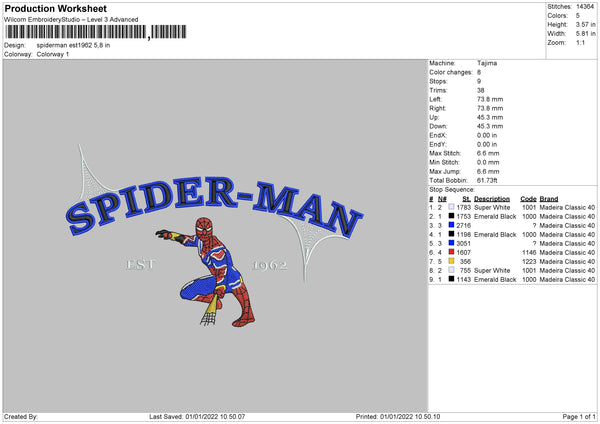
Task: Click the Description column header
Action: click(x=492, y=198)
